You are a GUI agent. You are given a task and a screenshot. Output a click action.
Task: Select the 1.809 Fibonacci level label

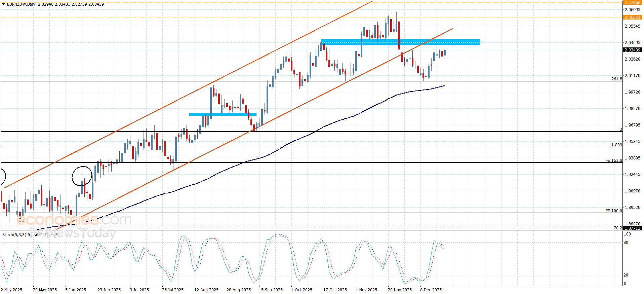616,145
